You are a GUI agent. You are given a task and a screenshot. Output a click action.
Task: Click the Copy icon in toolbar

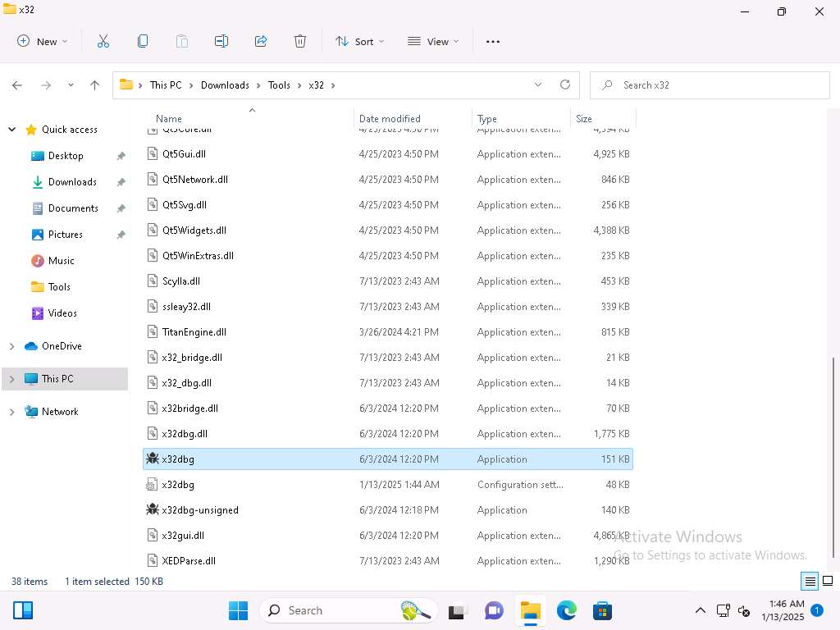[143, 41]
